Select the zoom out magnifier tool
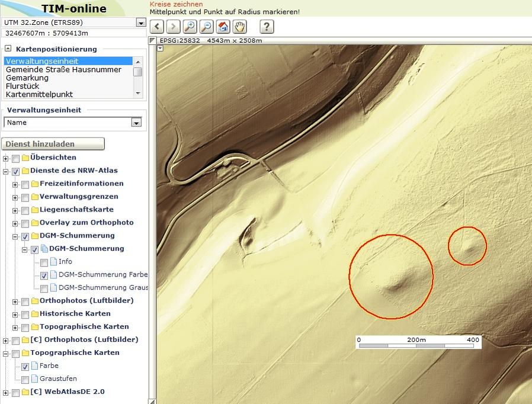532x404 pixels. (x=206, y=26)
